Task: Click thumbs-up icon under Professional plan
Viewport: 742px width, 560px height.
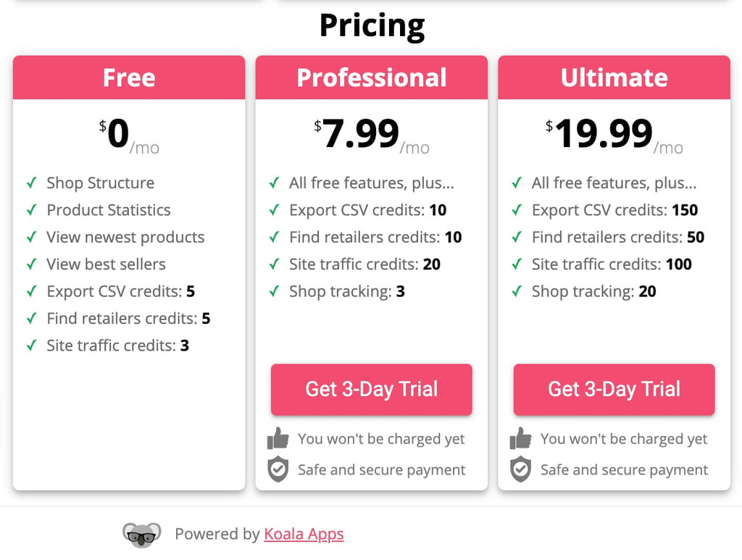Action: [278, 438]
